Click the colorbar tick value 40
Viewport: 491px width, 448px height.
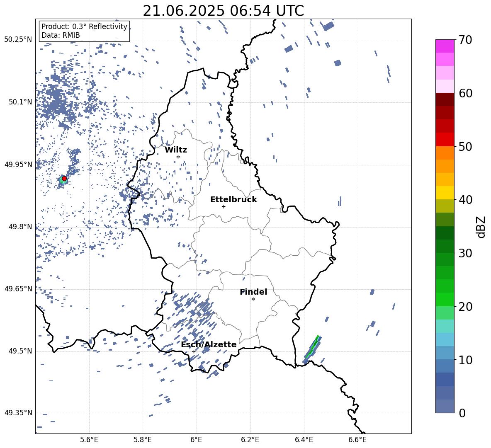[465, 200]
